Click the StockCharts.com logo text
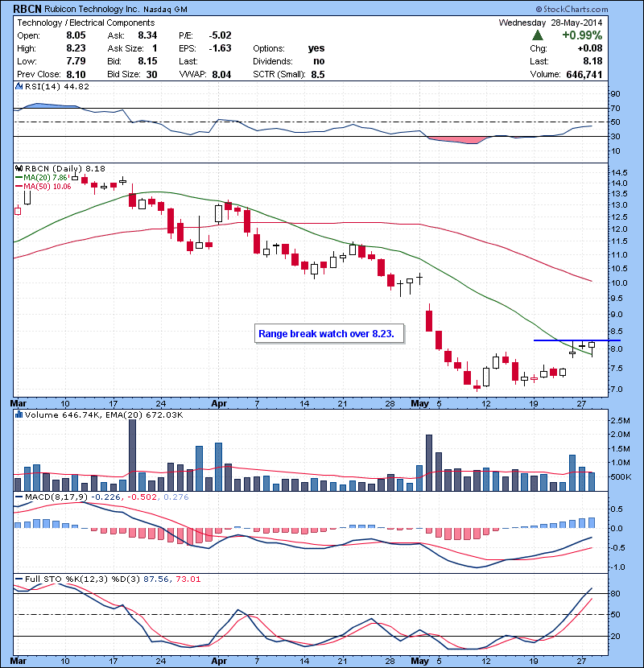The width and height of the screenshot is (644, 668). 572,9
